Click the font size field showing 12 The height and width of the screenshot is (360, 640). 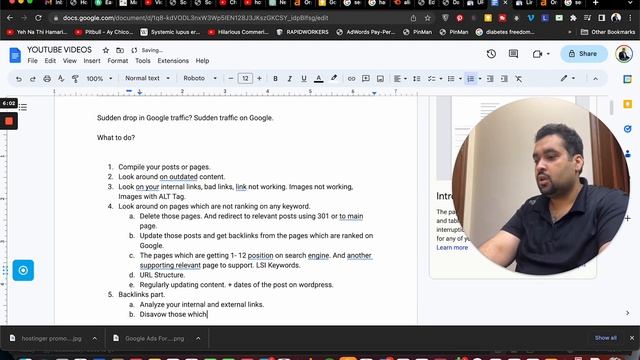point(245,78)
